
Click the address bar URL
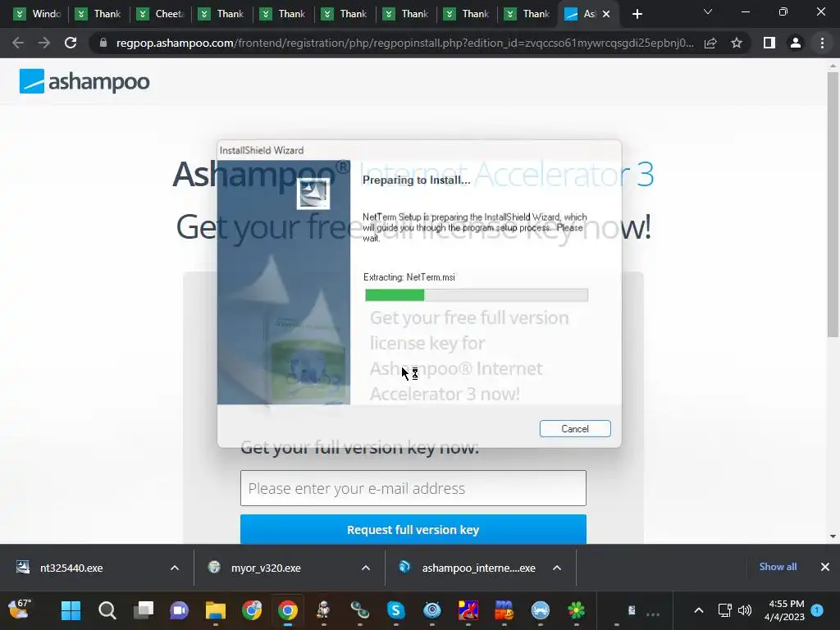404,43
